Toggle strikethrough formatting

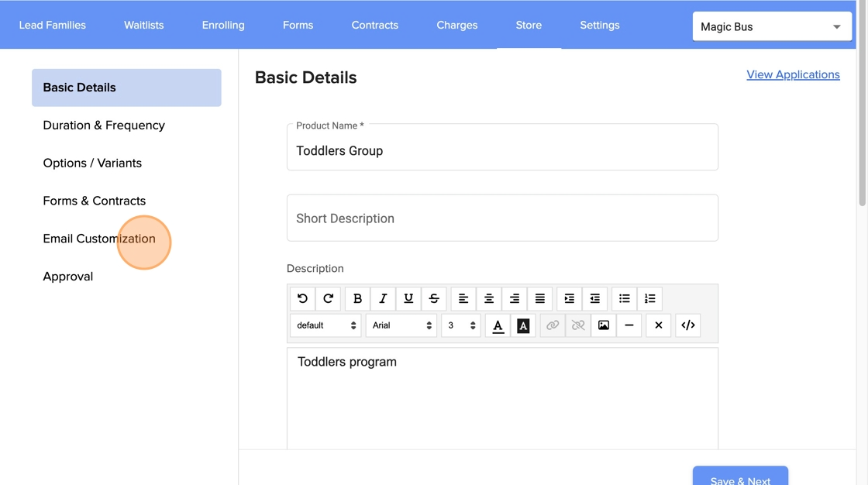[434, 298]
